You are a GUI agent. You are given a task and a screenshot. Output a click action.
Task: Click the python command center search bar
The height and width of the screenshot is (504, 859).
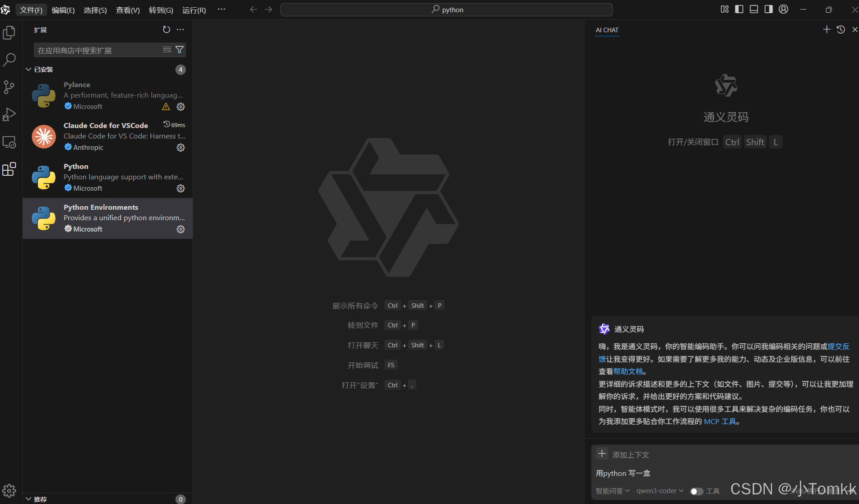coord(446,10)
